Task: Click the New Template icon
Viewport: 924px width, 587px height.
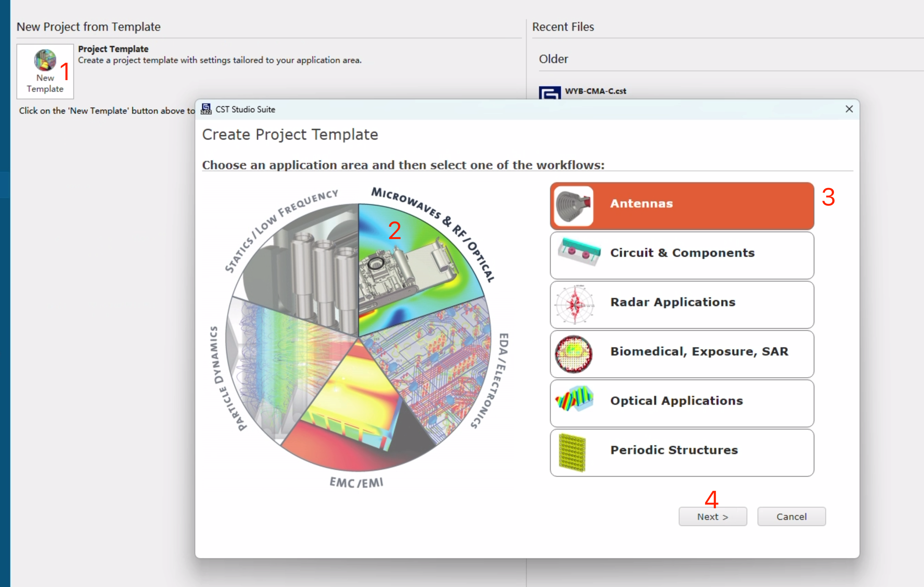Action: (45, 60)
